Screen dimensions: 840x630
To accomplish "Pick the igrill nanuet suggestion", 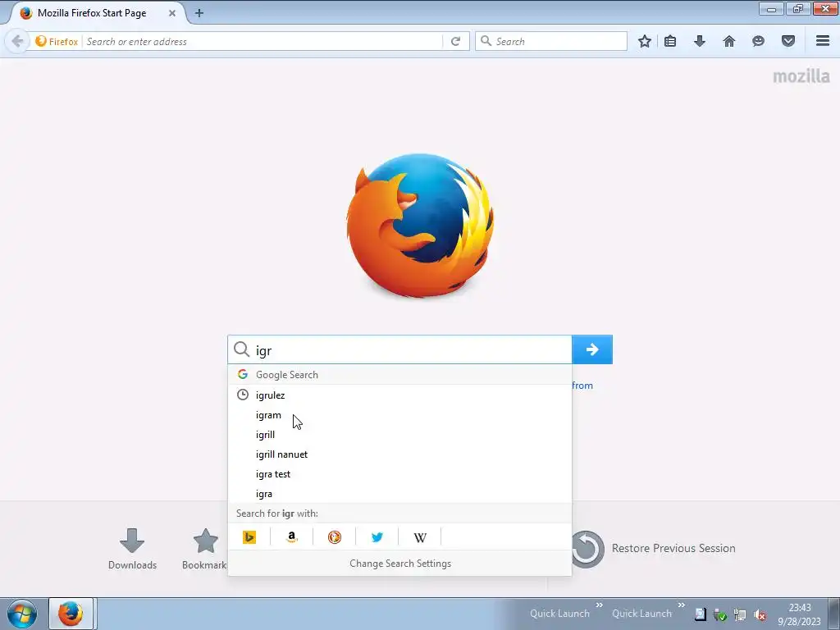I will click(399, 454).
